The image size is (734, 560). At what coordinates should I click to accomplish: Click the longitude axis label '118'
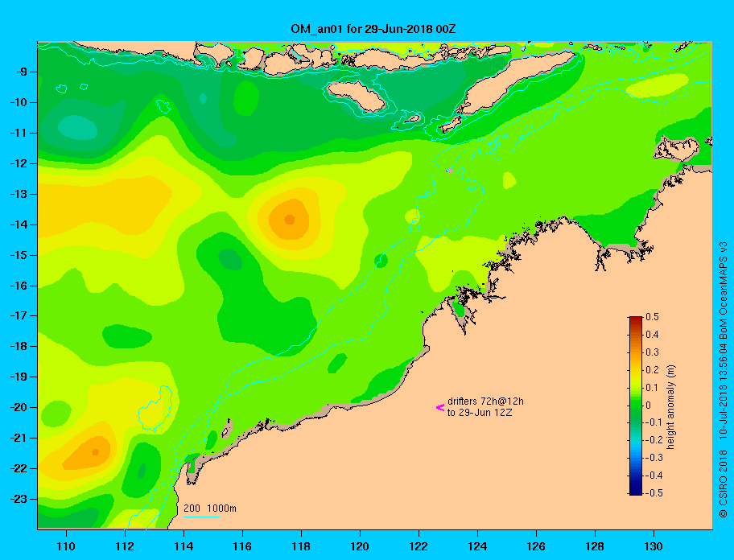pyautogui.click(x=301, y=546)
